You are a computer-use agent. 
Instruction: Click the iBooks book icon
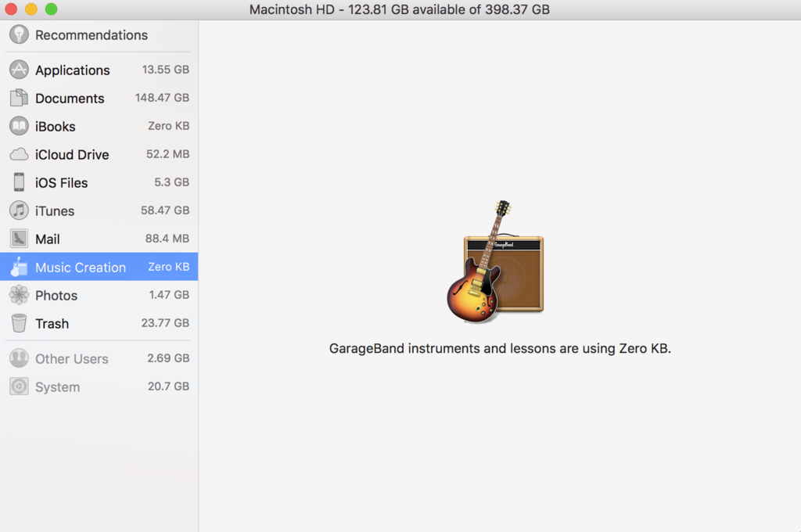coord(19,126)
